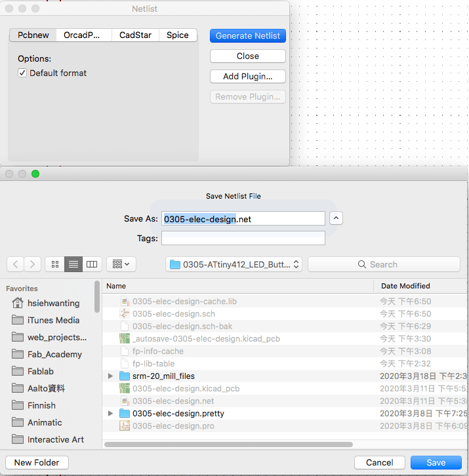Viewport: 469px width, 476px height.
Task: Switch to list view mode
Action: (73, 264)
